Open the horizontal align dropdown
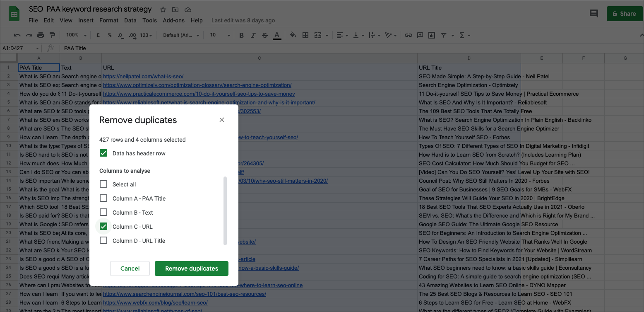The width and height of the screenshot is (644, 312). point(342,35)
